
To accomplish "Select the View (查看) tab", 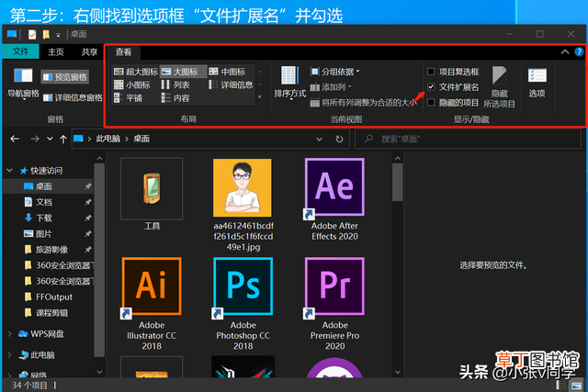I will [123, 52].
